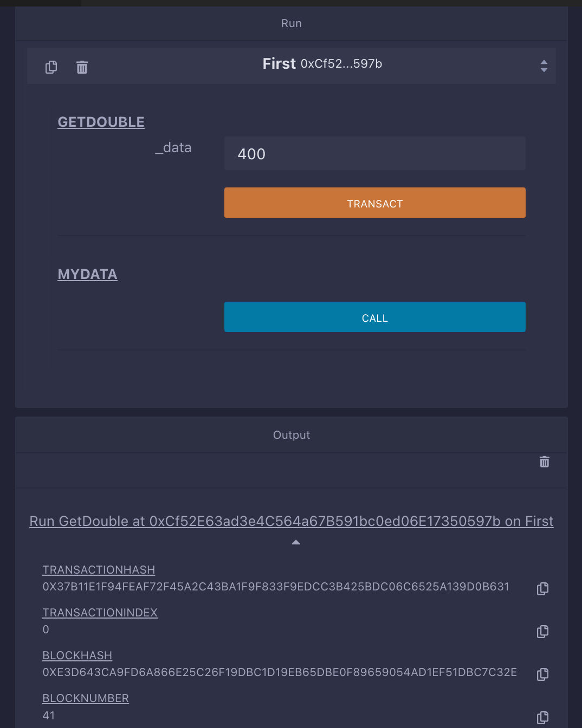The height and width of the screenshot is (728, 582).
Task: Select the Run panel header
Action: (x=292, y=23)
